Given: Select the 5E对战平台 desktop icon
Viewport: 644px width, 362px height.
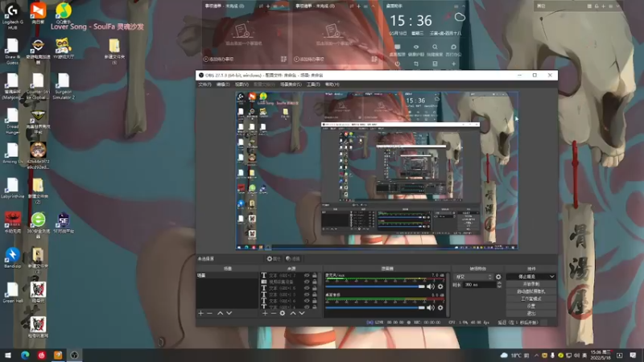Looking at the screenshot, I should point(64,223).
